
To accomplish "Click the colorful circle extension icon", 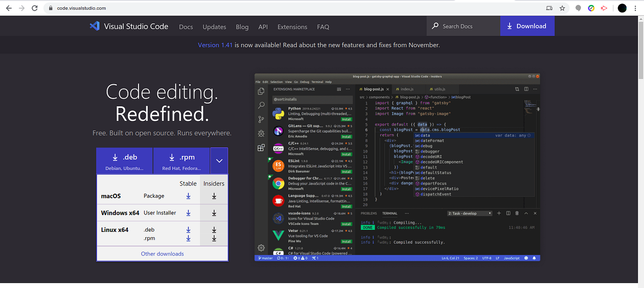I will [591, 8].
